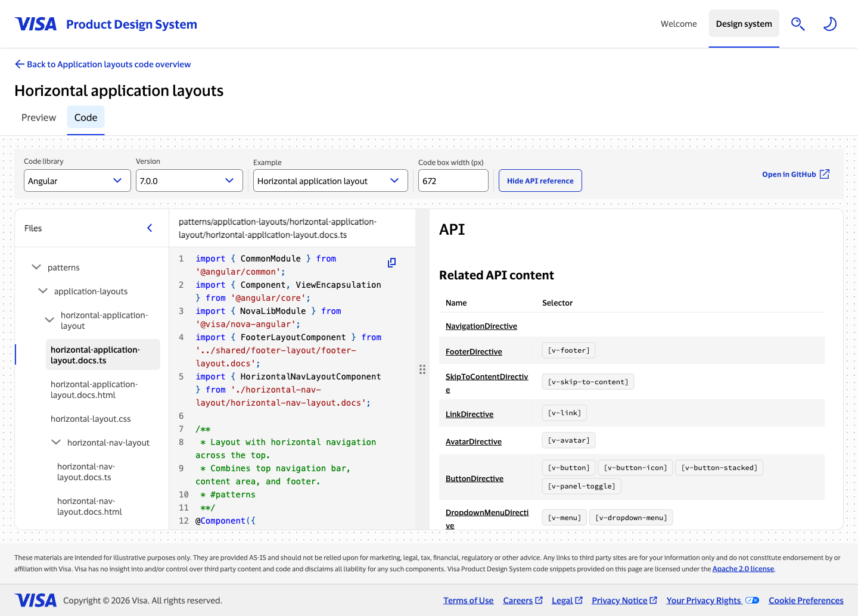Toggle dark mode with the moon icon
858x616 pixels.
(830, 24)
